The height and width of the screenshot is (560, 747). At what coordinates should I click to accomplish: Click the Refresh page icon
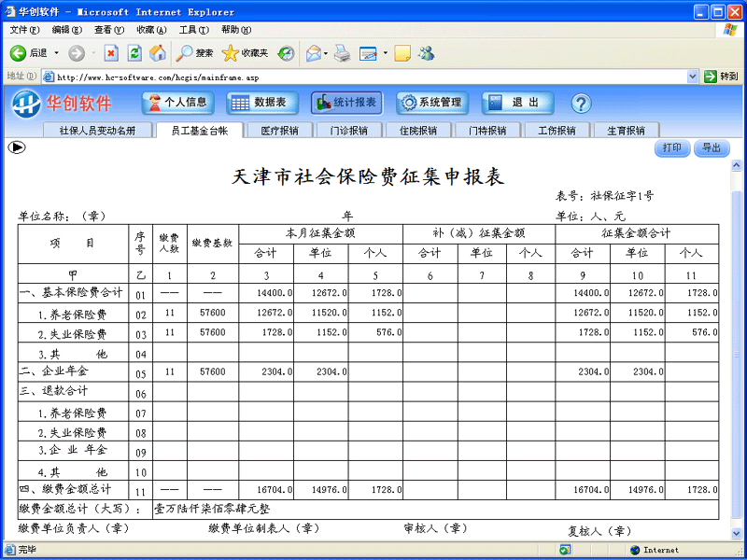(x=134, y=53)
